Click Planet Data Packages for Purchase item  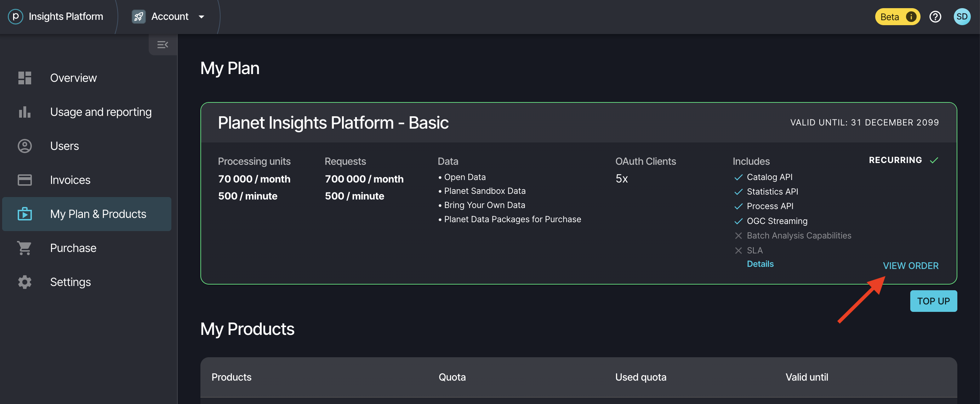click(x=509, y=219)
